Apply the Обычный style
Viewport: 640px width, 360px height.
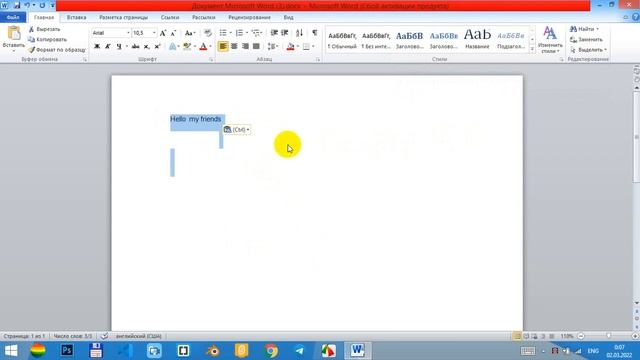coord(342,40)
